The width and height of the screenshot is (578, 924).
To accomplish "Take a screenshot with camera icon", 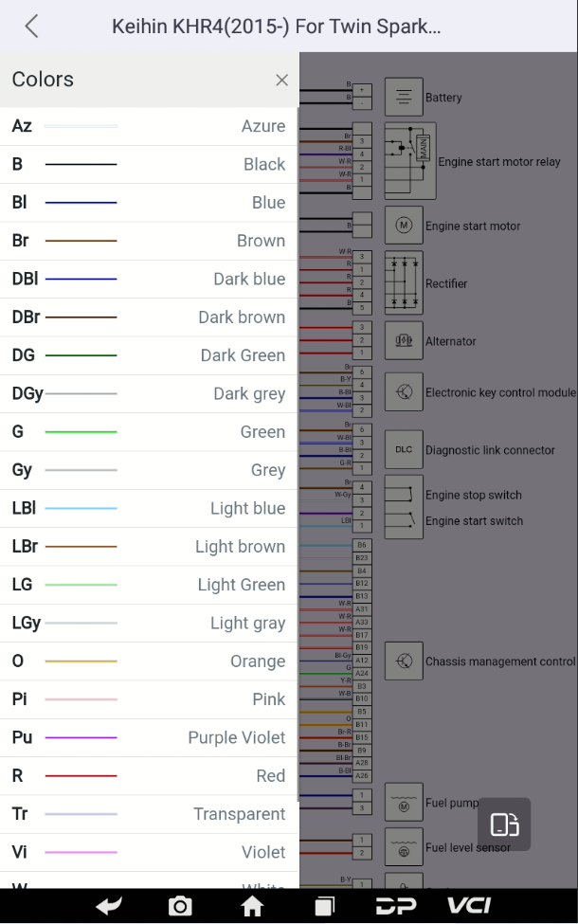I will (180, 906).
